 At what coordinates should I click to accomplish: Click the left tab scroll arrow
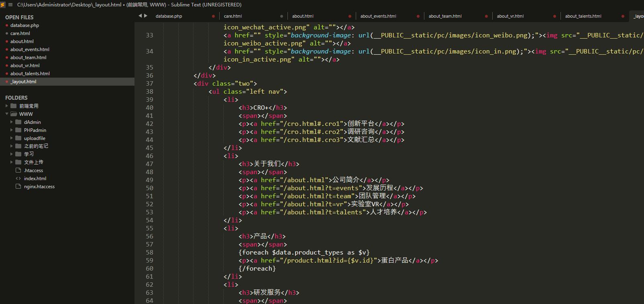[x=140, y=16]
